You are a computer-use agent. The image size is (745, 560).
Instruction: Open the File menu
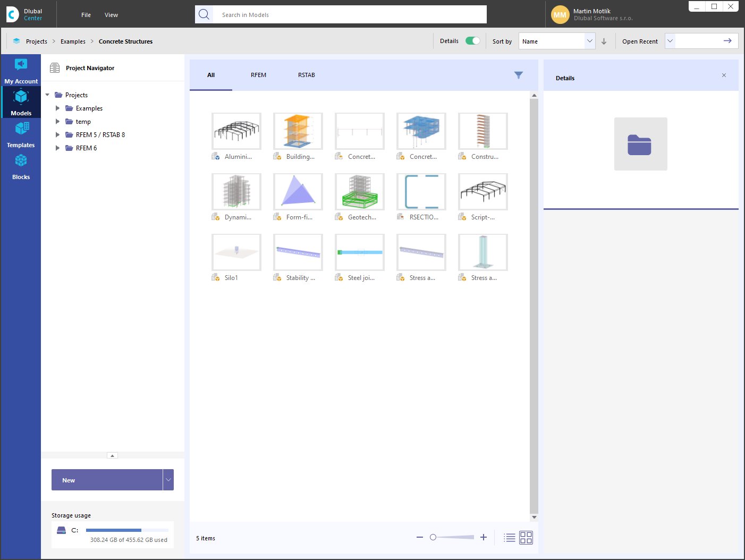click(x=86, y=14)
